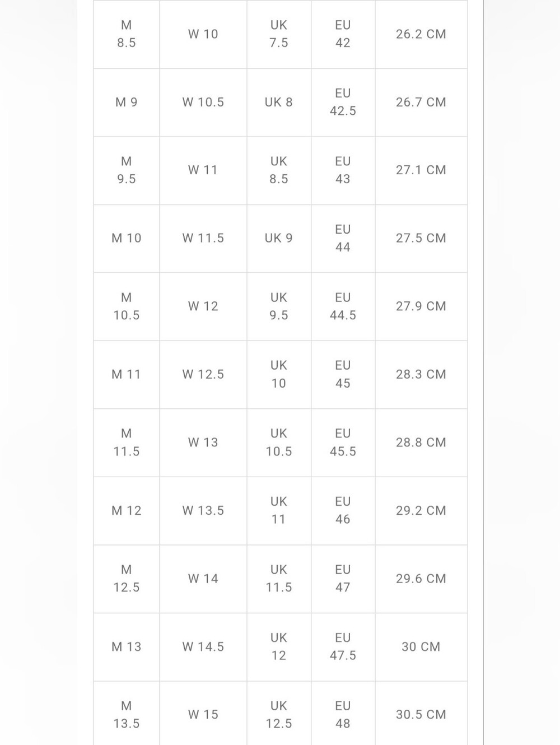Click the 26.2 CM measurement cell
The width and height of the screenshot is (560, 745).
point(421,34)
